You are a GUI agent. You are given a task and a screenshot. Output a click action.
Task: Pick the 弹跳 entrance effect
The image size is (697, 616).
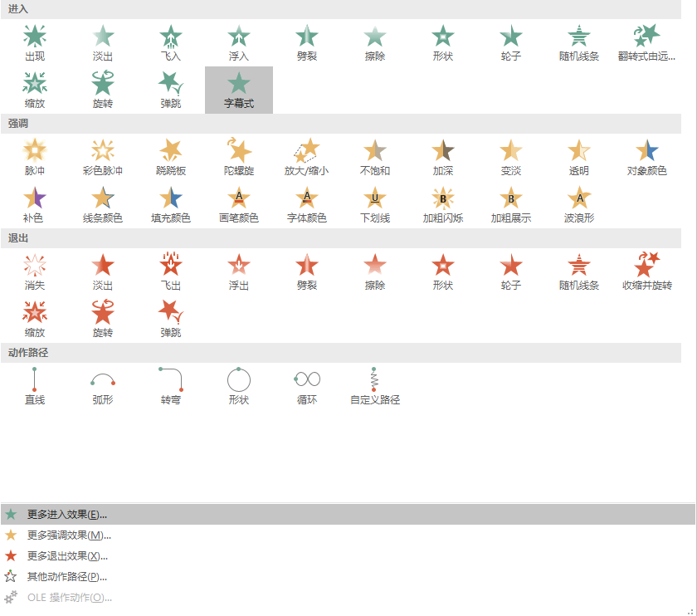[171, 90]
